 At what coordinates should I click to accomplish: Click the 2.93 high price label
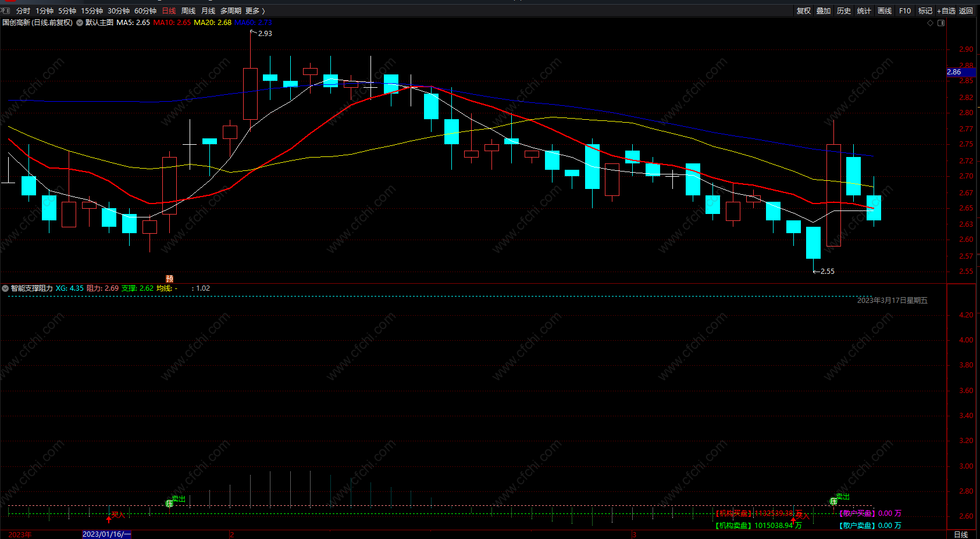[x=265, y=34]
